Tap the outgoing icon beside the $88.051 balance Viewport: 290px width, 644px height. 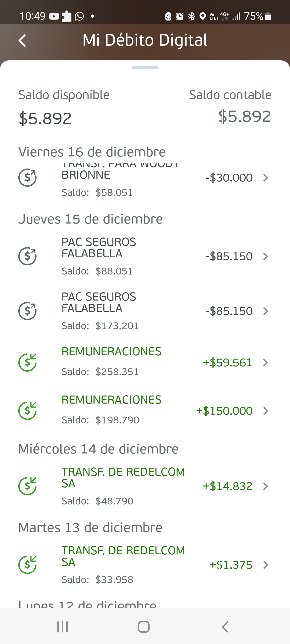click(27, 256)
